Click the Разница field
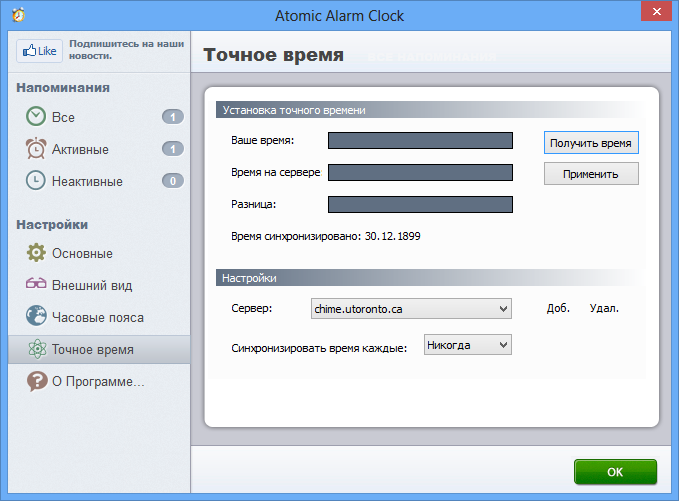Screen dimensions: 679x501 [x=420, y=204]
